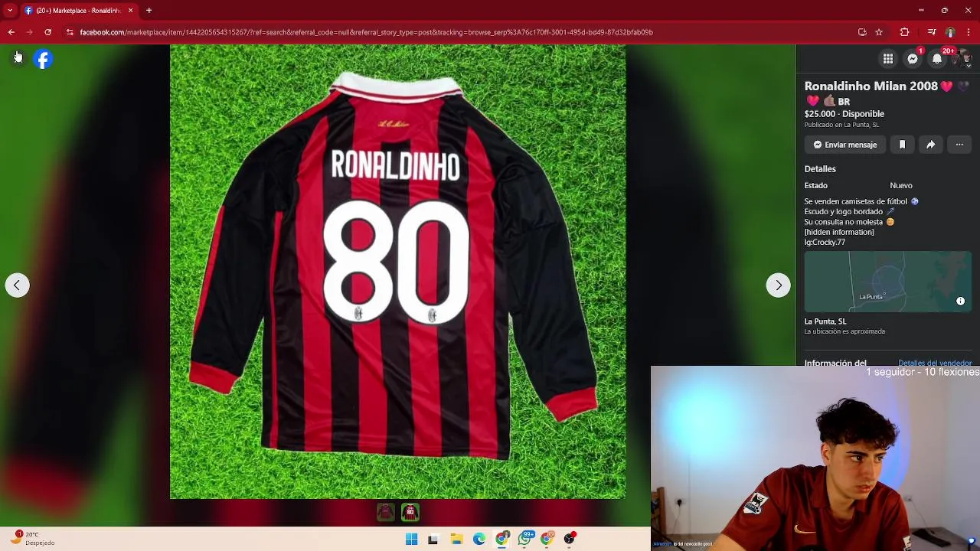980x551 pixels.
Task: Open Messenger chats
Action: coord(913,59)
